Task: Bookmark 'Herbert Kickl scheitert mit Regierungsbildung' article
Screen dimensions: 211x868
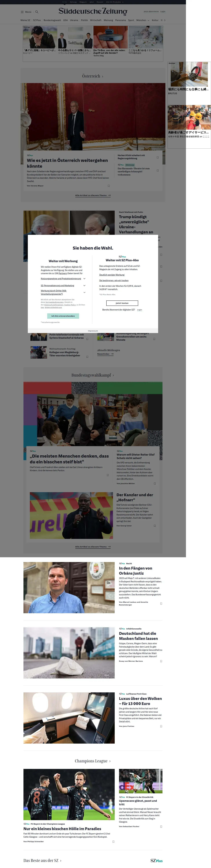Action: click(x=157, y=157)
